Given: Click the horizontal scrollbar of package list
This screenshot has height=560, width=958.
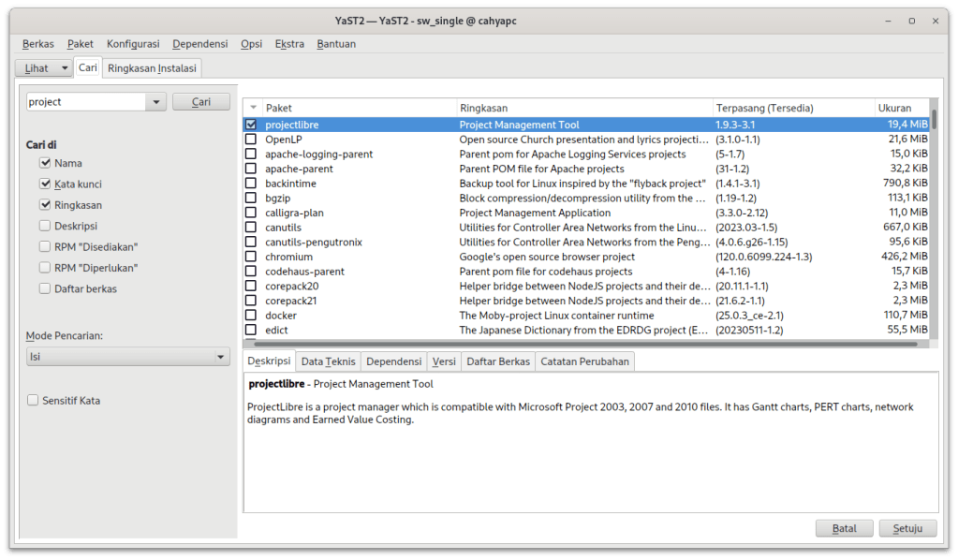Looking at the screenshot, I should pos(581,344).
